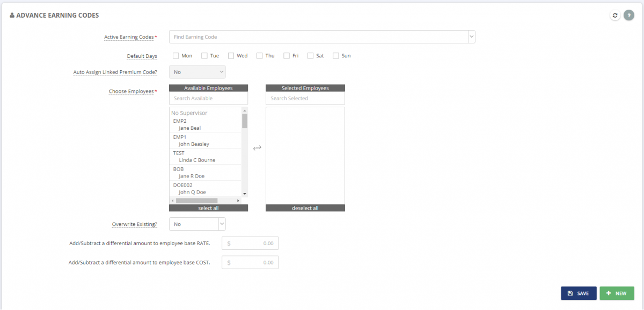Select employee Jane R Doe

tap(192, 176)
